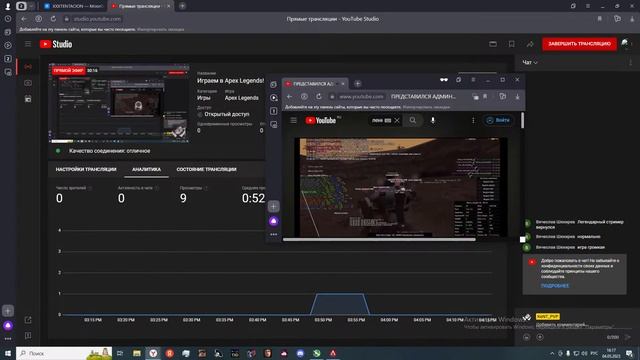Click the YouTube Studio logo
This screenshot has width=640, height=360.
[x=56, y=44]
